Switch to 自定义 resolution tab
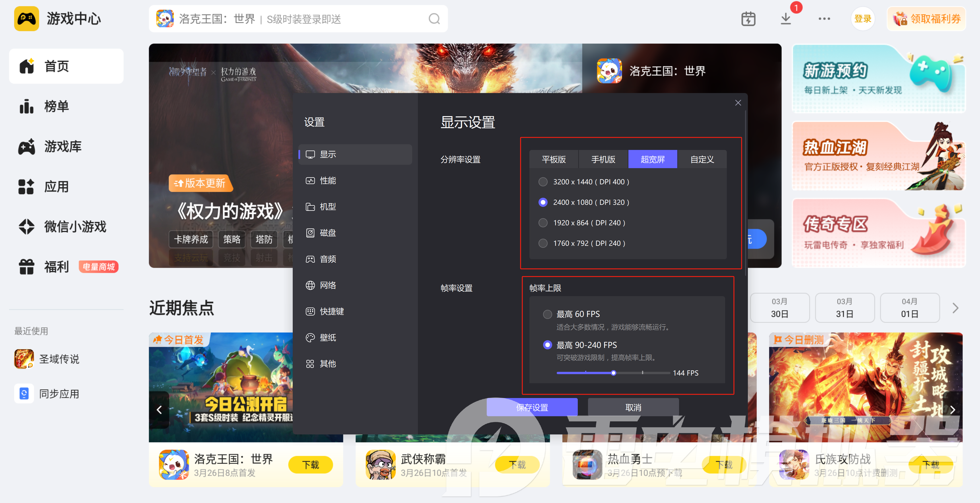Image resolution: width=980 pixels, height=503 pixels. 702,159
